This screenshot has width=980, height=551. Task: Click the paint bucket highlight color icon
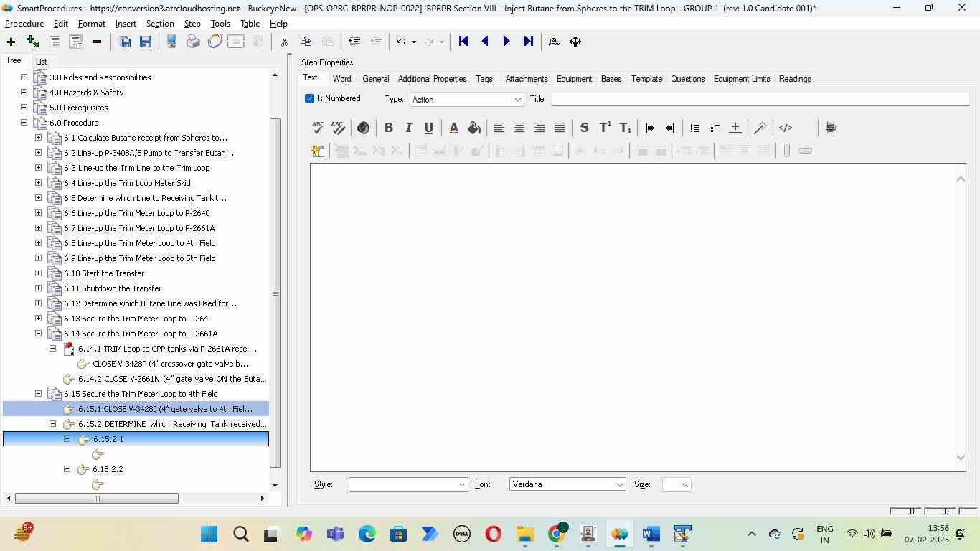coord(473,128)
